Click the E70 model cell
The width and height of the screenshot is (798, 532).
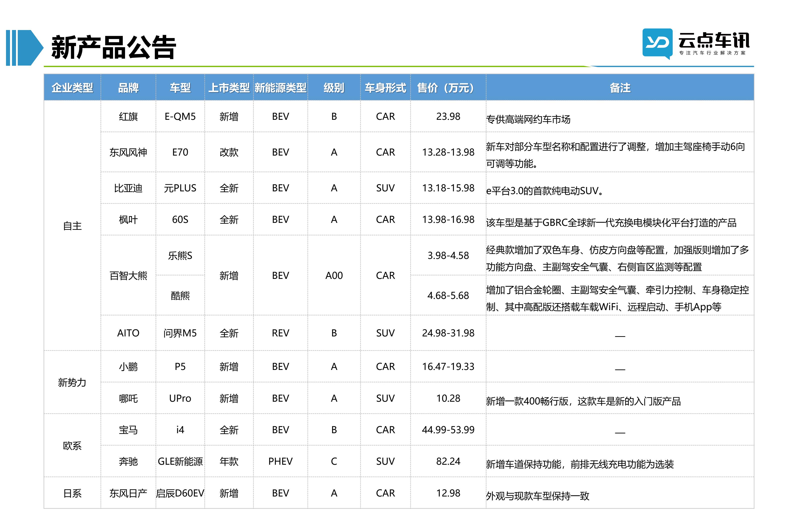180,152
